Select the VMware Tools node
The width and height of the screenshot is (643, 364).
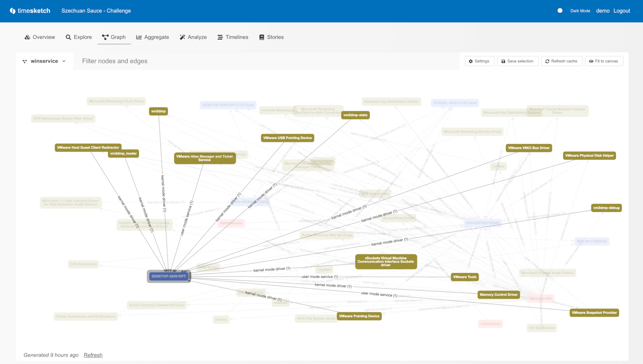(465, 277)
